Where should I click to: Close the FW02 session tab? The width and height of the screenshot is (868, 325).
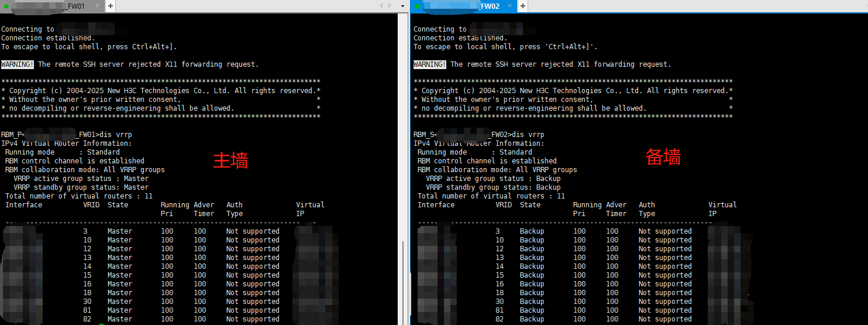click(x=509, y=6)
